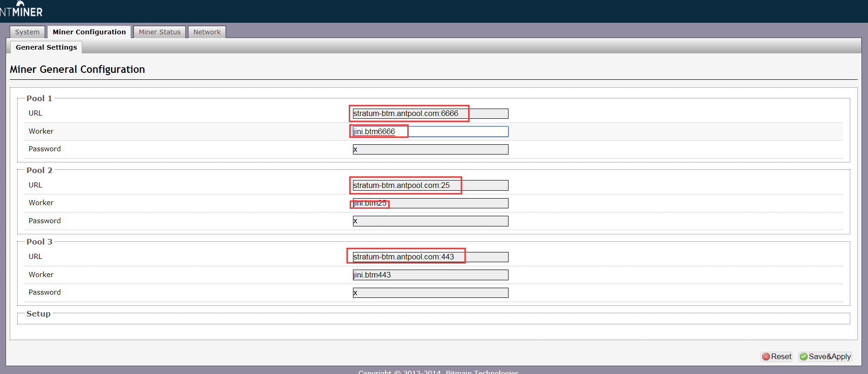The image size is (868, 374).
Task: Select the Miner Configuration tab
Action: pyautogui.click(x=89, y=32)
